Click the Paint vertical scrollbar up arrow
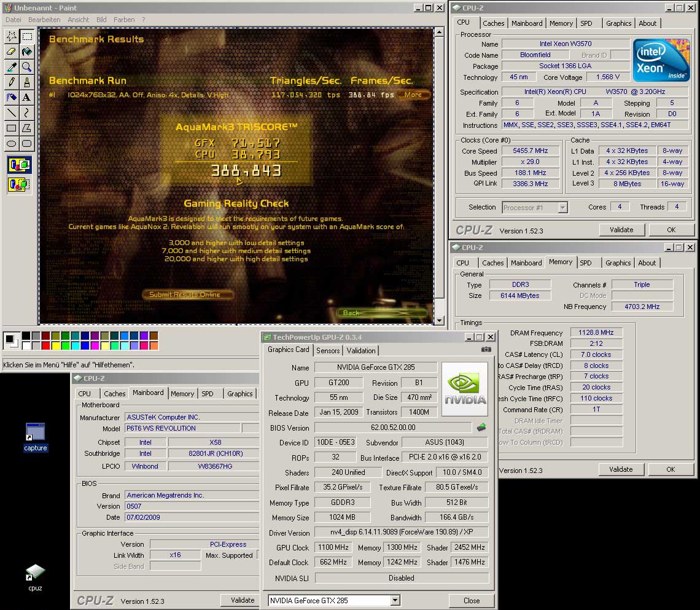 pyautogui.click(x=439, y=32)
